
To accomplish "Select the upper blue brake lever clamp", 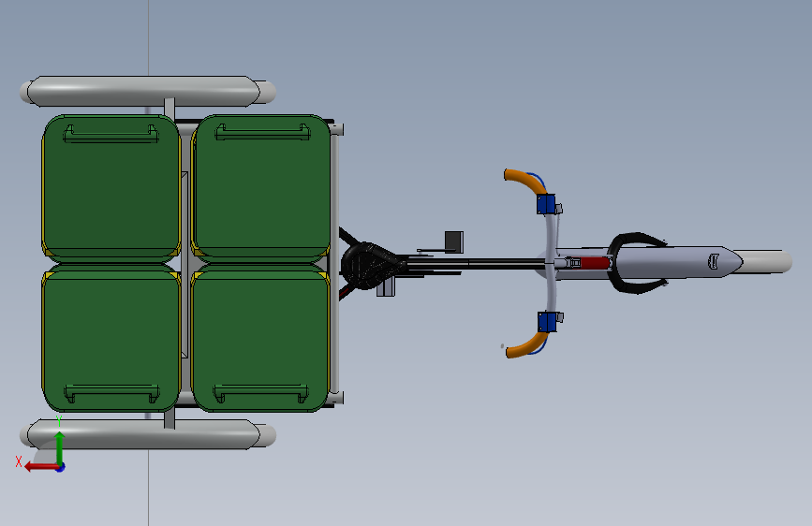I will (x=546, y=204).
